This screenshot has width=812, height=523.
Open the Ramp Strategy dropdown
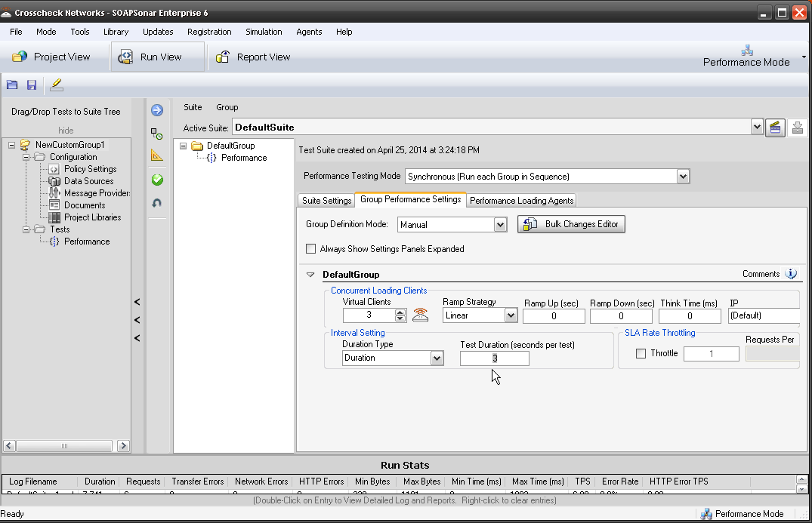click(x=511, y=315)
